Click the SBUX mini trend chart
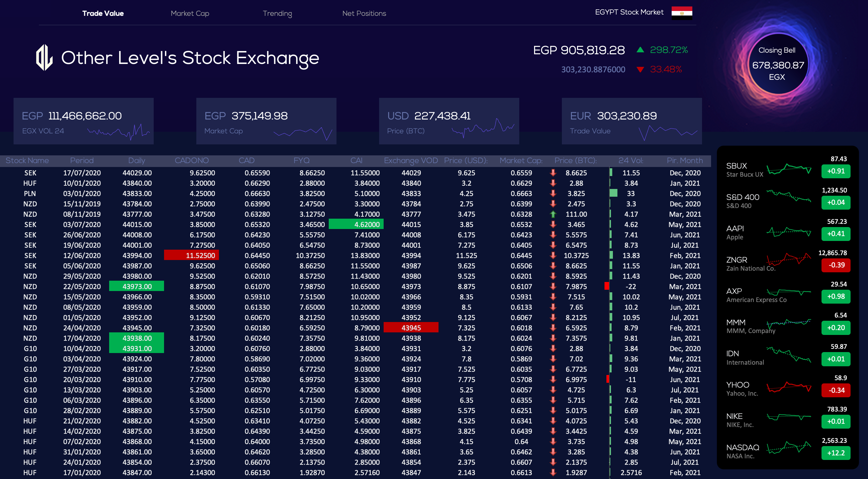This screenshot has width=868, height=479. point(789,169)
